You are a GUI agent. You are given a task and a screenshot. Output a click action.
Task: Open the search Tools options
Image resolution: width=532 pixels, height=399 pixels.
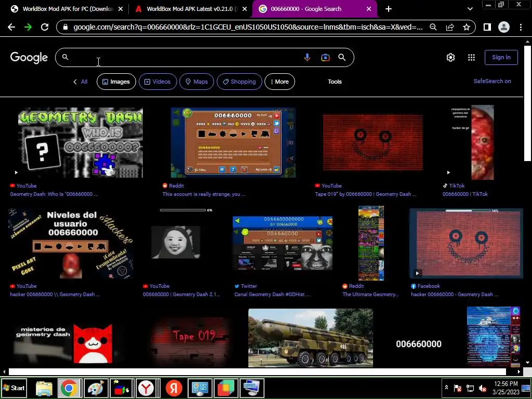335,82
